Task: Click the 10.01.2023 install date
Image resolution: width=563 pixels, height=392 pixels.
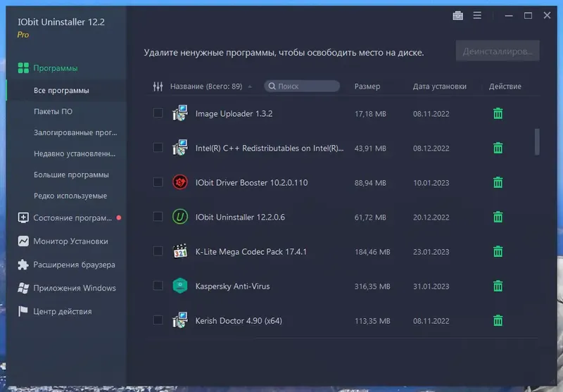Action: coord(431,183)
